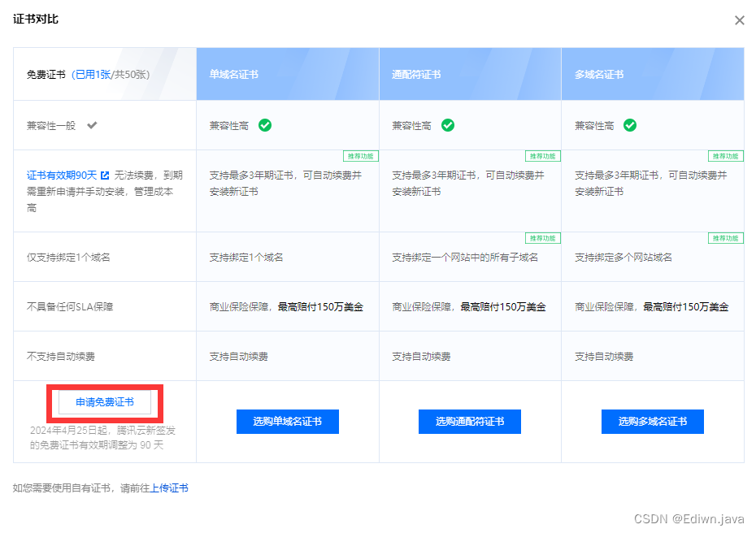Open the 上传证书 link
The width and height of the screenshot is (756, 533).
click(169, 488)
